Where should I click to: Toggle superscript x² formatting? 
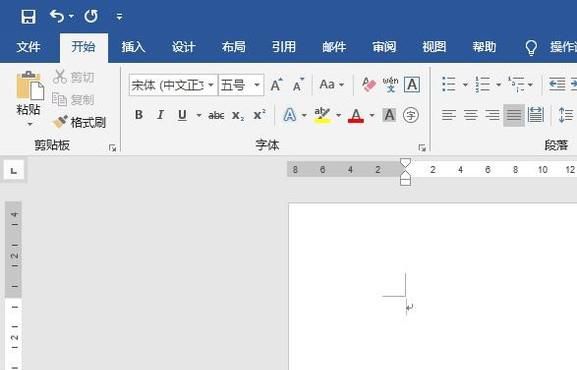[259, 115]
